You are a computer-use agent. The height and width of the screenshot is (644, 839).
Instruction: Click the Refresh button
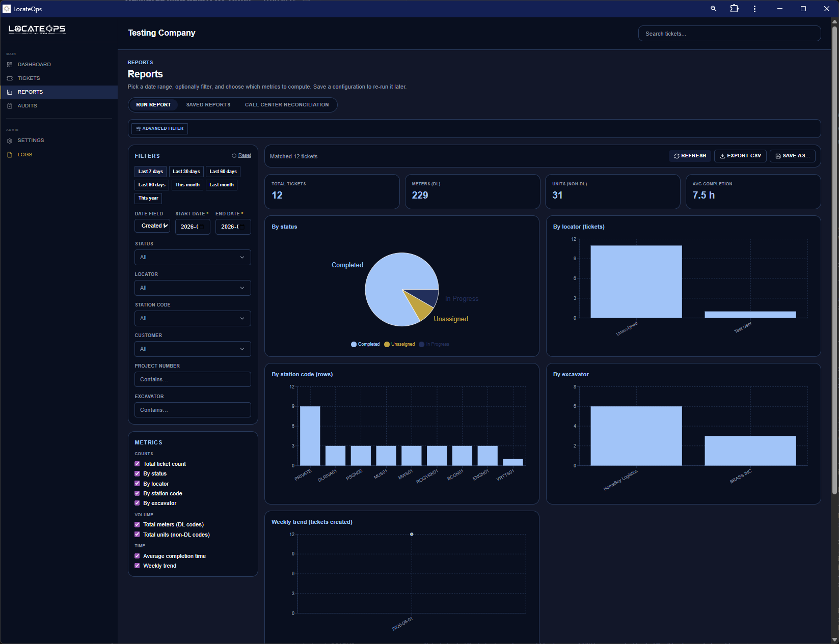click(690, 156)
